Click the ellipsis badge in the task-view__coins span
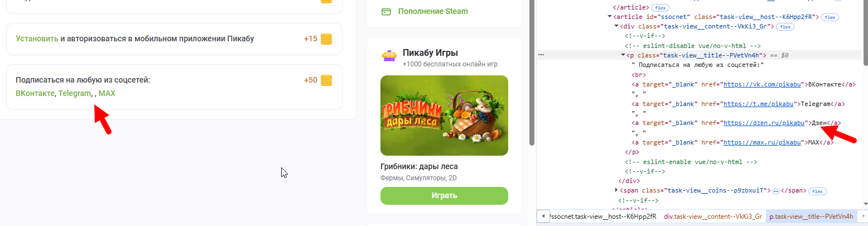 coord(775,191)
